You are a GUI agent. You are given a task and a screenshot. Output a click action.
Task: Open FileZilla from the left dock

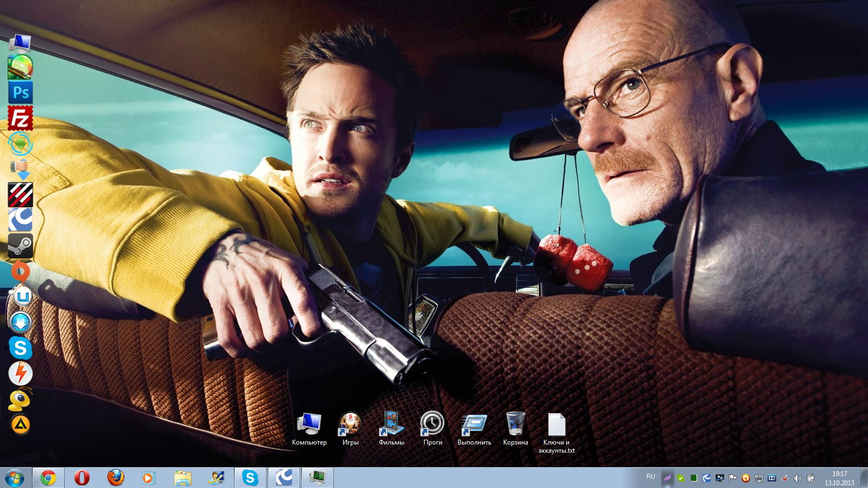(21, 118)
